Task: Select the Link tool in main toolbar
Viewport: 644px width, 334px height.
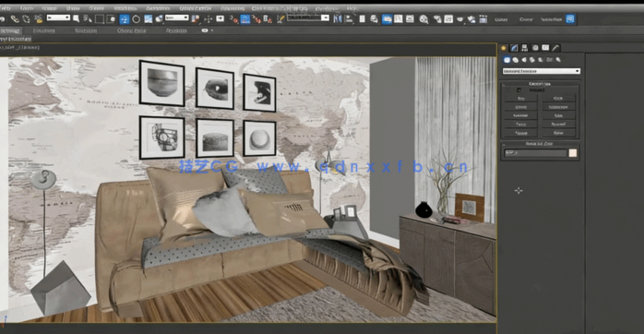Action: [15, 18]
